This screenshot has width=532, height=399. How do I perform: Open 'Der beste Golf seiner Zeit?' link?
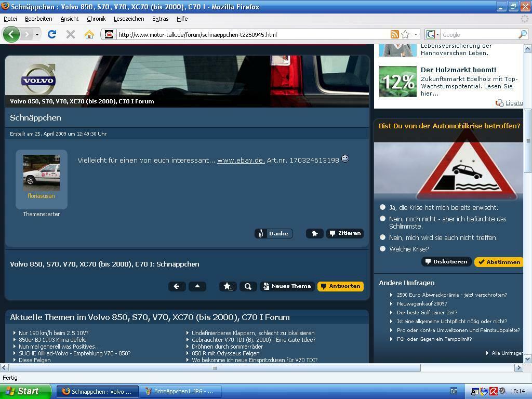pyautogui.click(x=427, y=312)
